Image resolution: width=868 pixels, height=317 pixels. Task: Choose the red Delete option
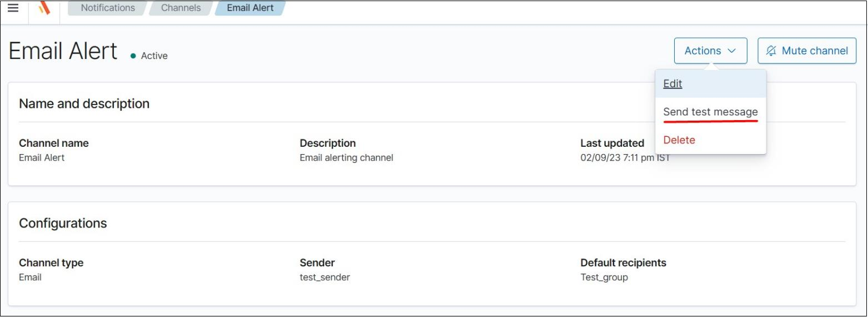(x=679, y=140)
